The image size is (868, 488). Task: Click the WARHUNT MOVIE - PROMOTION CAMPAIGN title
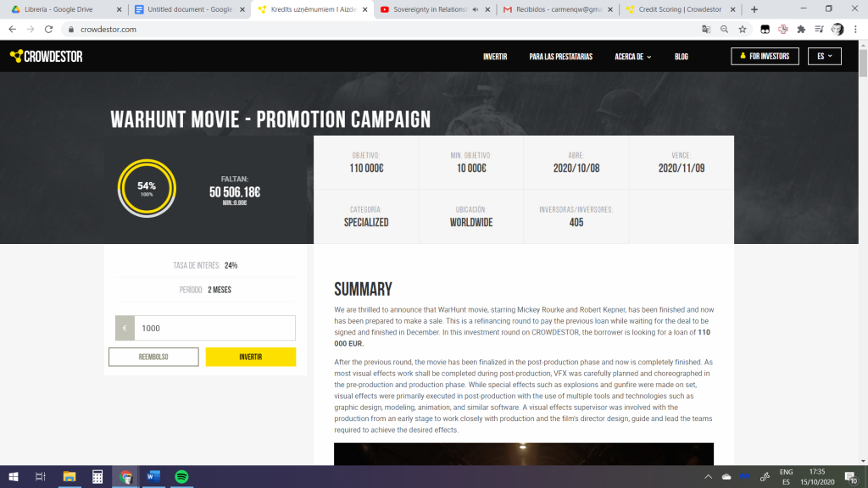[270, 119]
